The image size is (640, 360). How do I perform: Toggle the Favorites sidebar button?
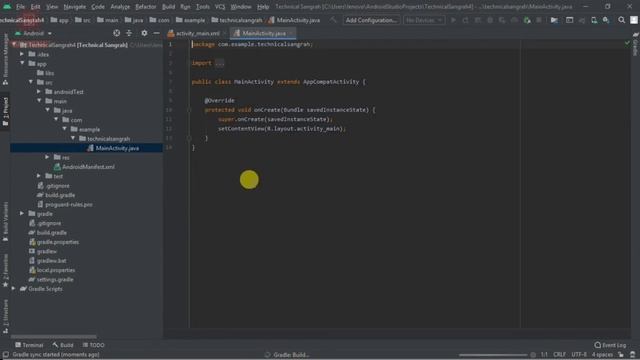5,270
